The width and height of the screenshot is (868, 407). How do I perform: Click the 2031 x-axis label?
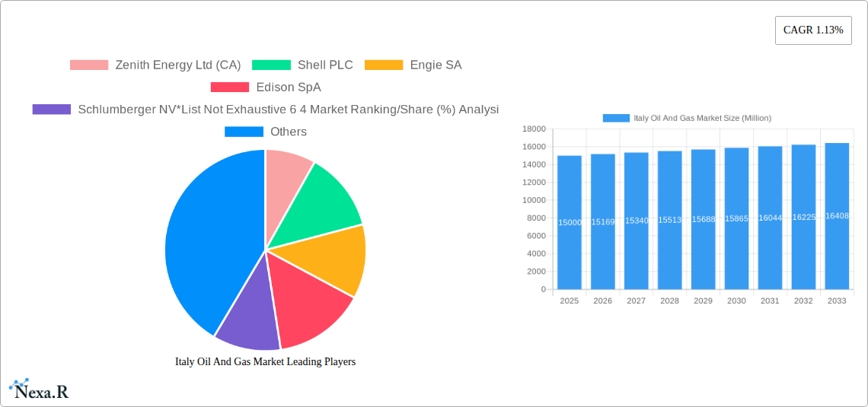(770, 300)
